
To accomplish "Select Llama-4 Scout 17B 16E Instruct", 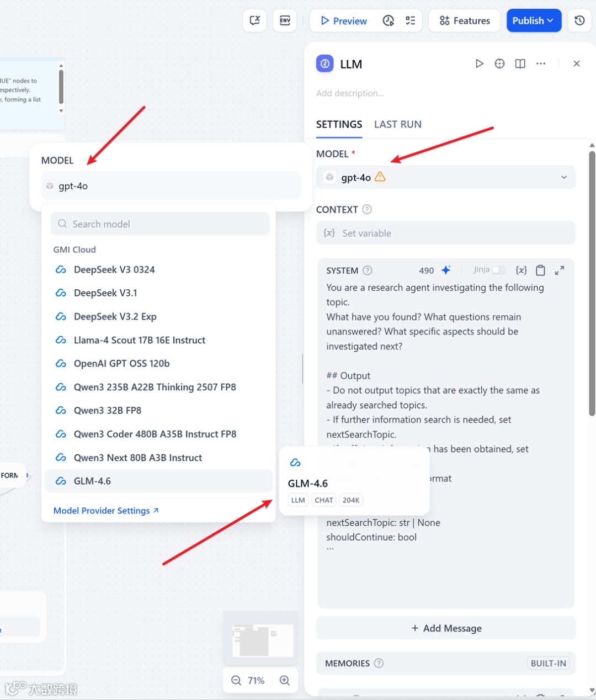I will point(159,340).
